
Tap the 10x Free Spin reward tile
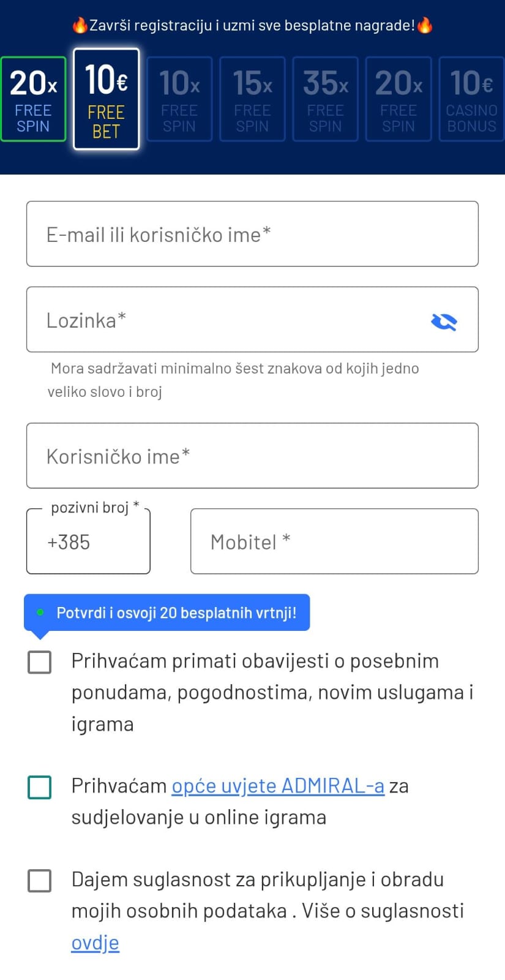tap(179, 99)
